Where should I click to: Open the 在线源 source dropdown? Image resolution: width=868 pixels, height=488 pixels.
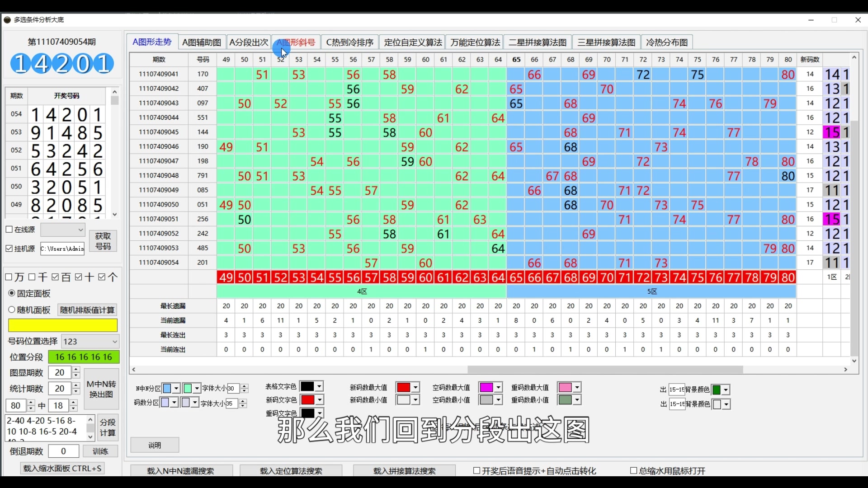(63, 230)
